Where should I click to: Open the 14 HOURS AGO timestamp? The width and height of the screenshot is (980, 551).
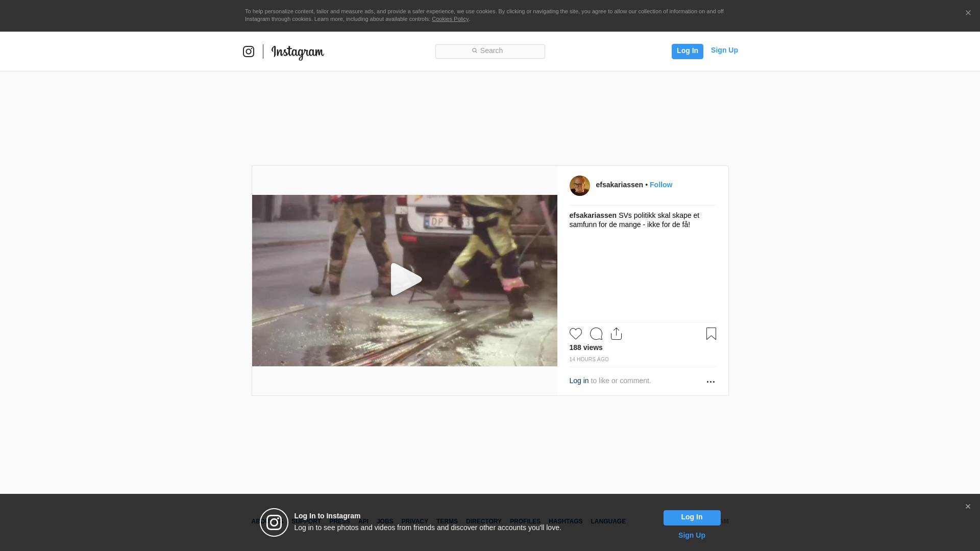[589, 360]
